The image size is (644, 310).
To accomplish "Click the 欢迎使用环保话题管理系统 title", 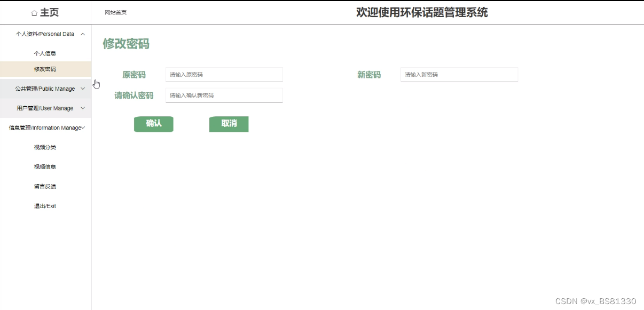I will [x=422, y=12].
